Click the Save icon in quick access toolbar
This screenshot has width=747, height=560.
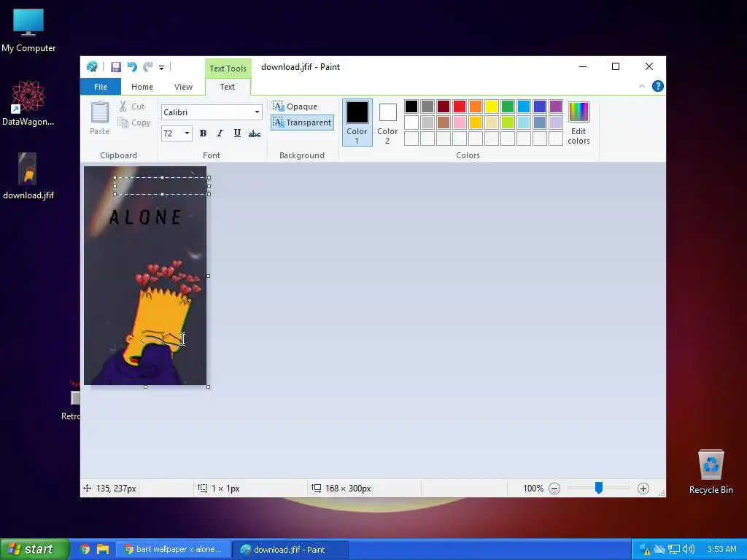(116, 67)
